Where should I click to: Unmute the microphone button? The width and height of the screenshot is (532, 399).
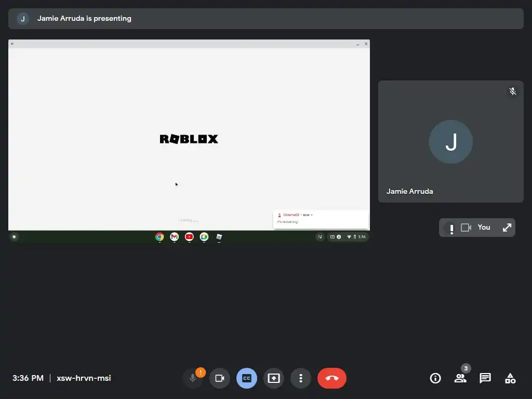192,378
